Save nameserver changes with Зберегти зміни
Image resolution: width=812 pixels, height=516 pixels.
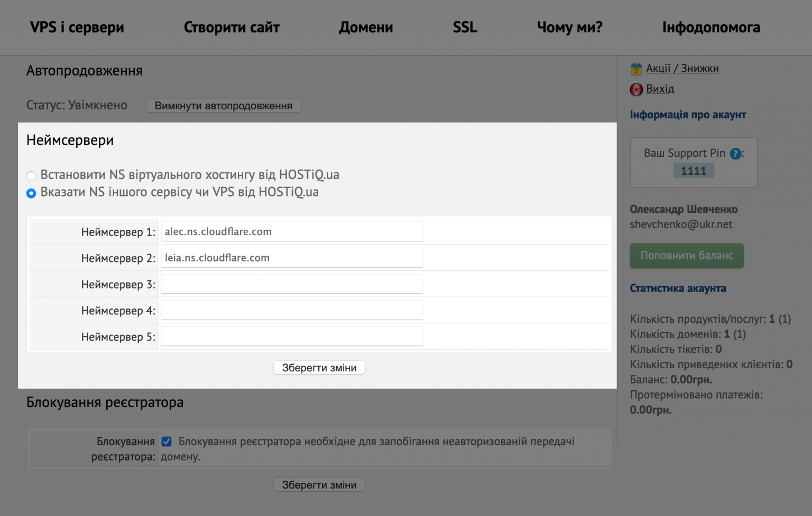pyautogui.click(x=319, y=367)
